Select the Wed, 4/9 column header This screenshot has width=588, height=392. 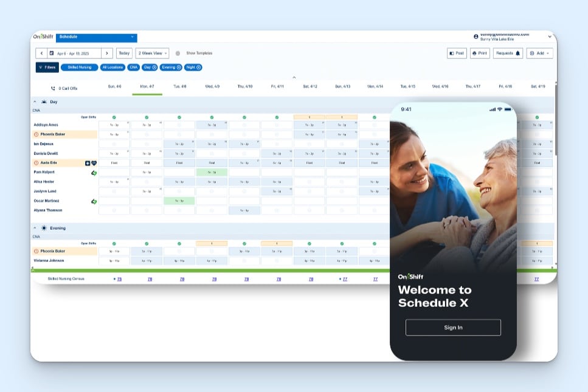click(212, 86)
